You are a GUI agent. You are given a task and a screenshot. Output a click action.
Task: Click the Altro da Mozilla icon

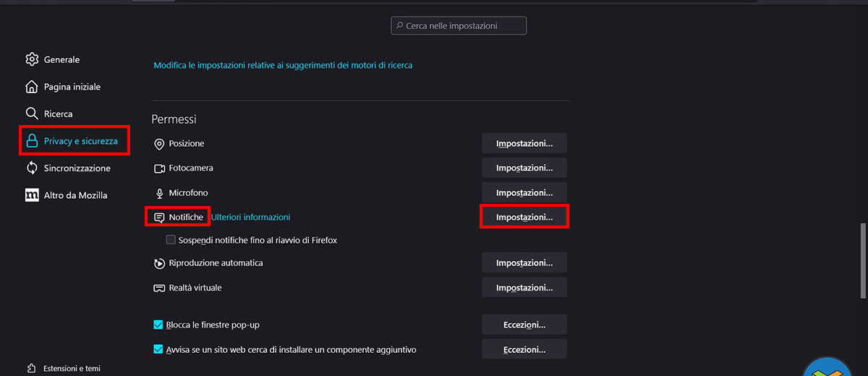32,195
